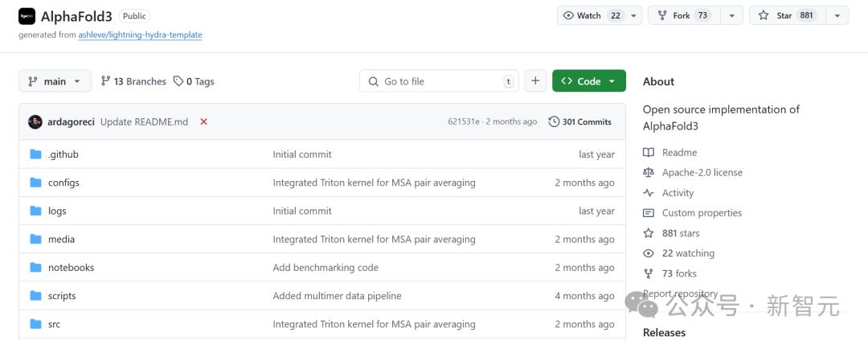This screenshot has height=341, width=868.
Task: Click the AlphaFold3 repository owner avatar
Action: 27,16
